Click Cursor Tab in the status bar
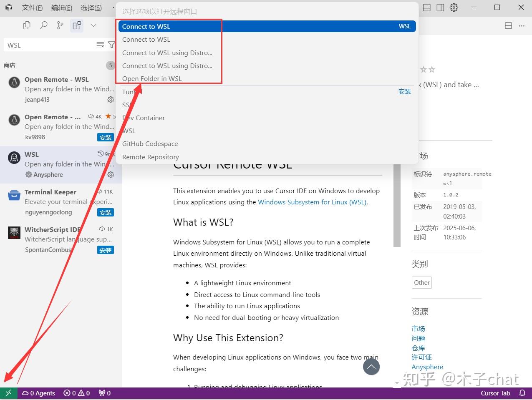Screen dimensions: 532x400 click(495, 393)
